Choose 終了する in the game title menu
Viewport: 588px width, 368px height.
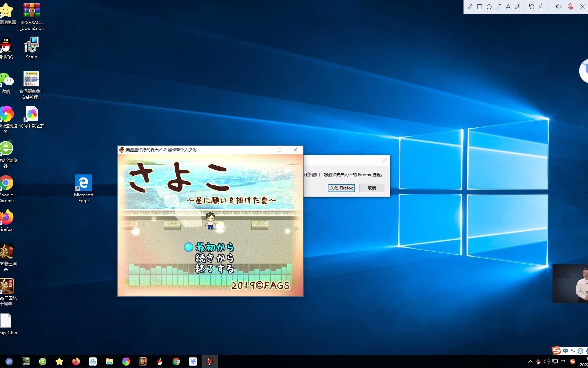(x=215, y=269)
